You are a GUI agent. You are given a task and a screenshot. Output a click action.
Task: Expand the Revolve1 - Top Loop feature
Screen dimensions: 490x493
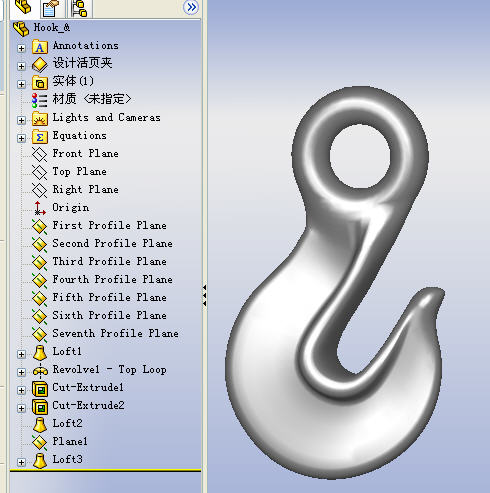pos(21,372)
